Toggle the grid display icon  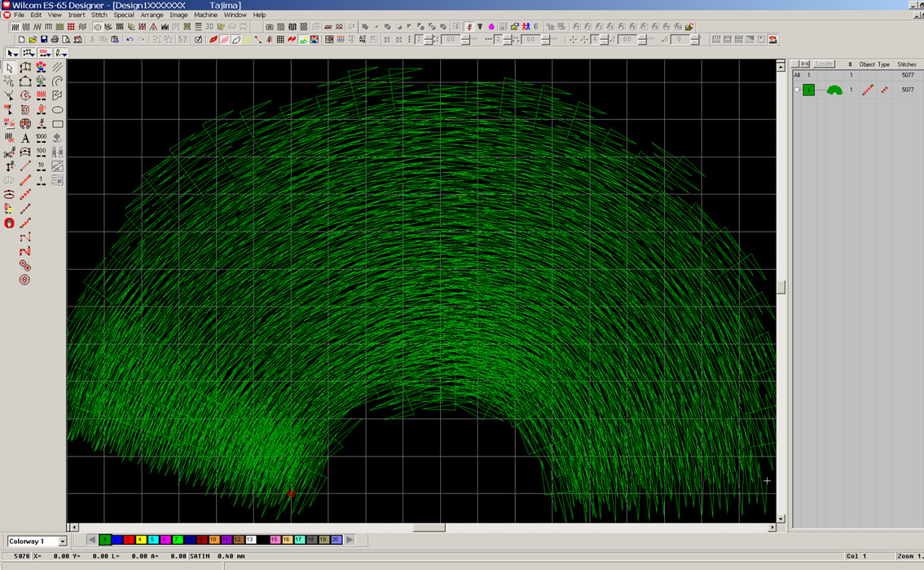(x=280, y=39)
